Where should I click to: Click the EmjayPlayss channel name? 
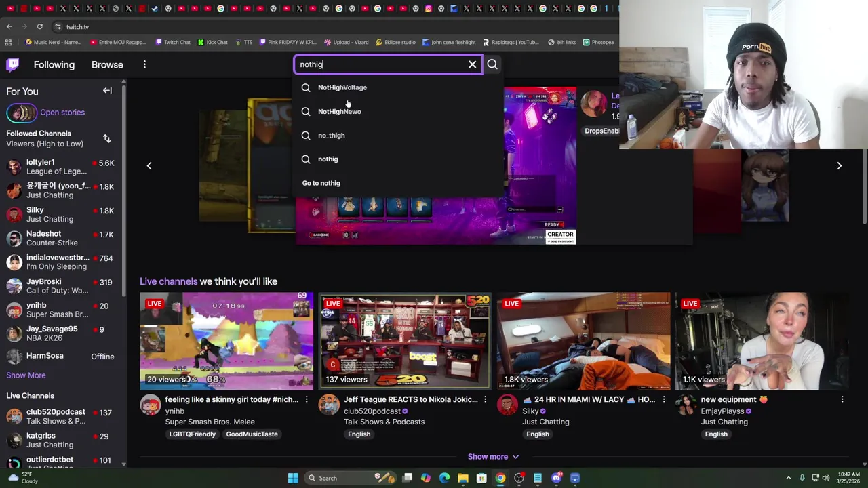pos(722,411)
